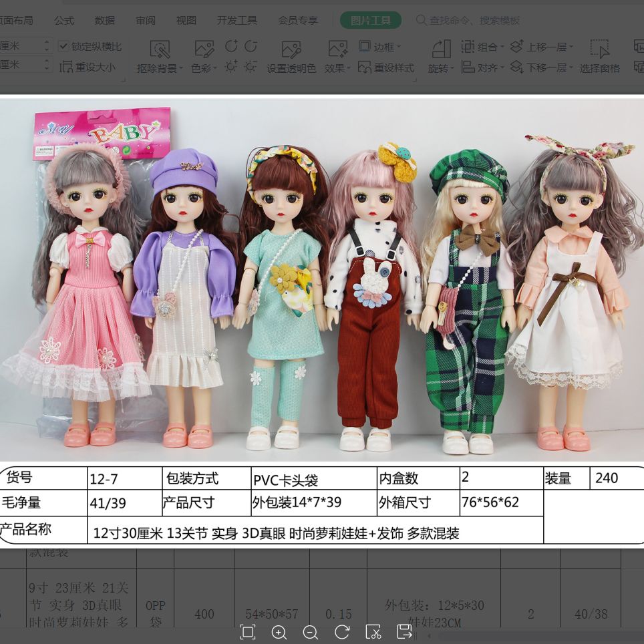Click the crop/screenshot scissors icon
The width and height of the screenshot is (644, 644).
pos(373,632)
